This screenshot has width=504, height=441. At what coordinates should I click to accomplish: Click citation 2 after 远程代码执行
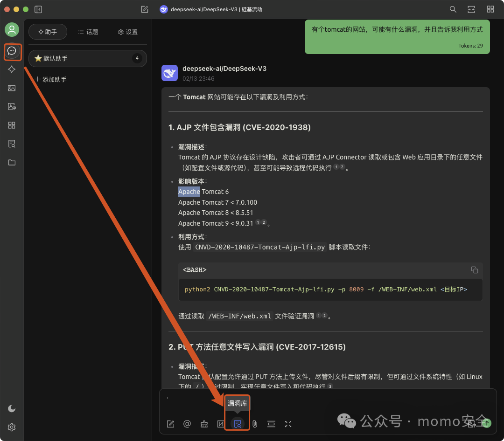[342, 167]
